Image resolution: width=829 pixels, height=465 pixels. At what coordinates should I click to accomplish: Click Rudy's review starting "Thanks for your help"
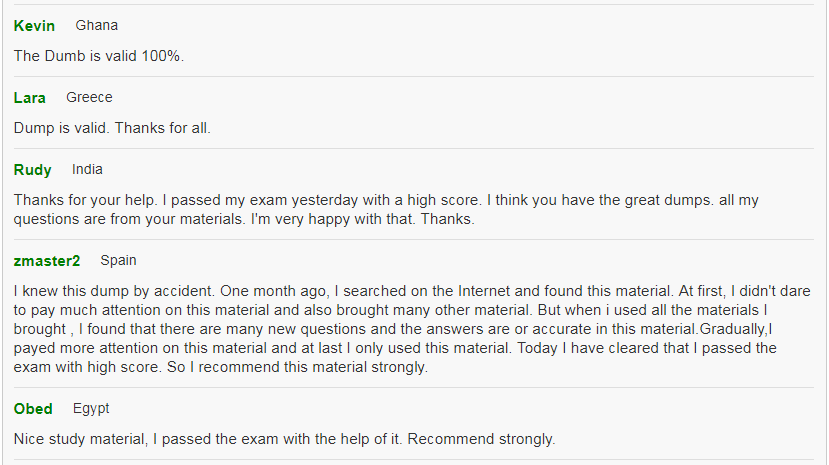point(386,209)
